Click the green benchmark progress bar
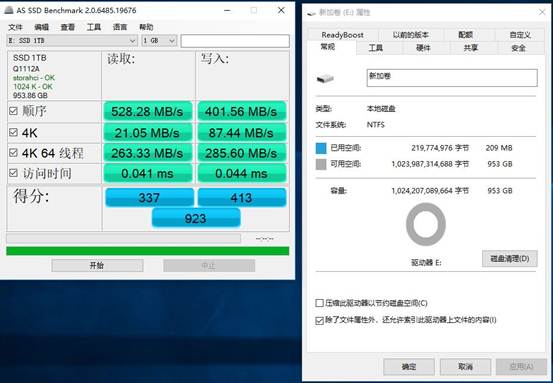Screen dimensions: 553x383 pyautogui.click(x=148, y=251)
